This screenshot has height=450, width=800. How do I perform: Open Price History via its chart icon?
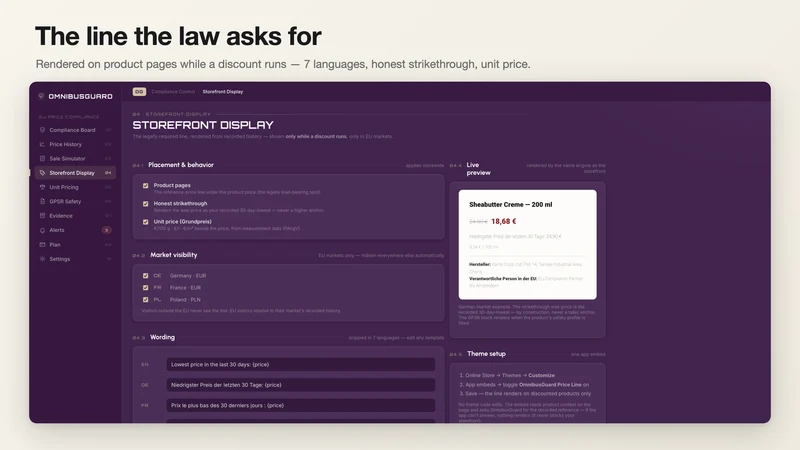42,144
